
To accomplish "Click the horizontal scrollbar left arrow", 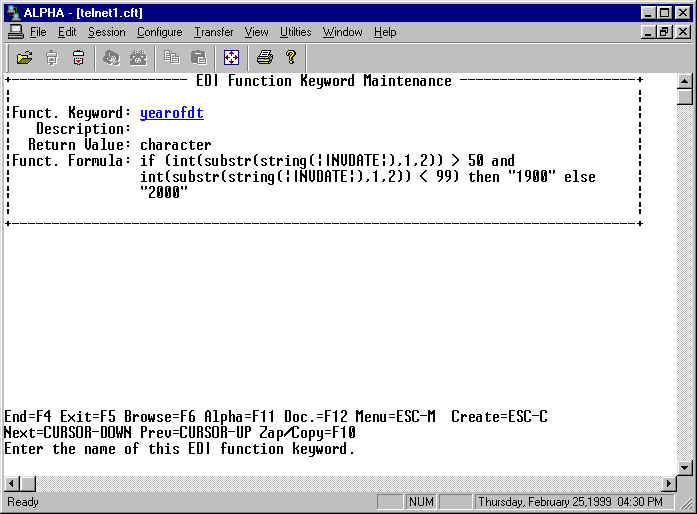I will point(11,484).
